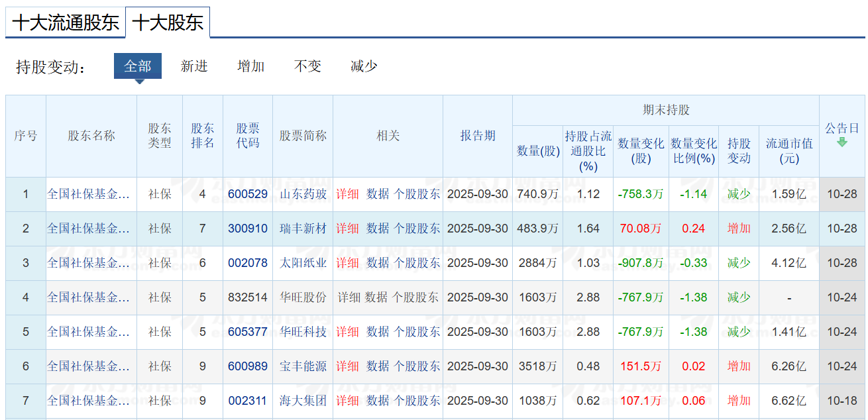Screen dimensions: 868x420
Task: Select the 十大股东 tab
Action: pos(168,23)
